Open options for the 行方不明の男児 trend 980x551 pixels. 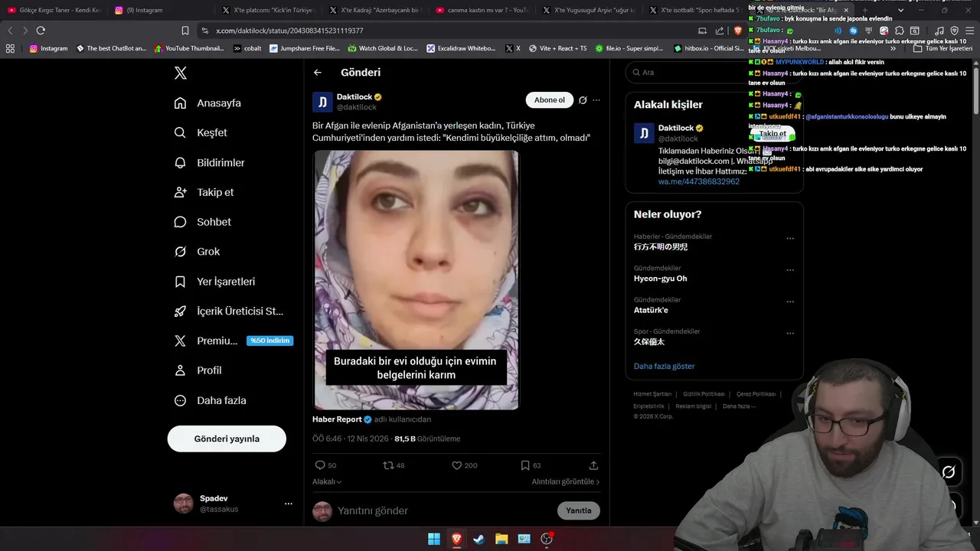tap(790, 239)
